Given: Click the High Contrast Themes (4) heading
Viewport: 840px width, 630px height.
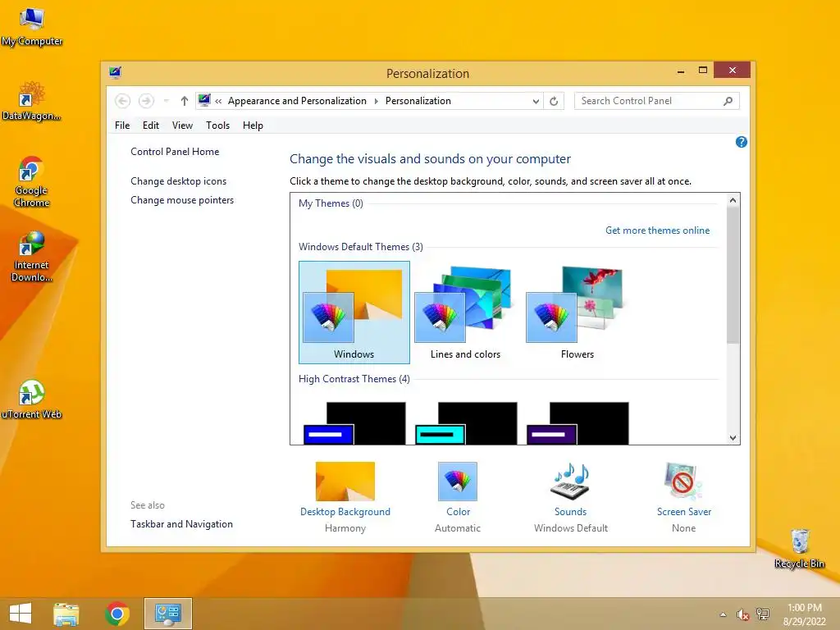Looking at the screenshot, I should (x=354, y=379).
